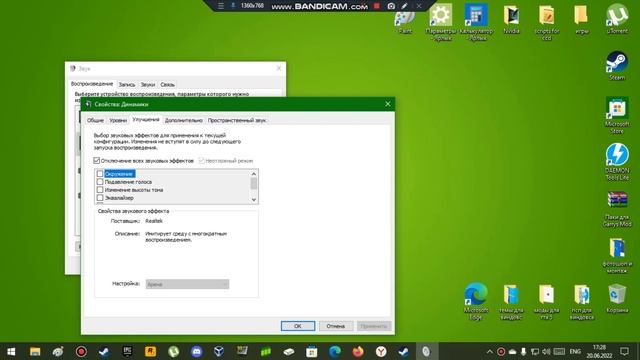Screen dimensions: 640x360
Task: Click the Windows Start button
Action: (11, 351)
